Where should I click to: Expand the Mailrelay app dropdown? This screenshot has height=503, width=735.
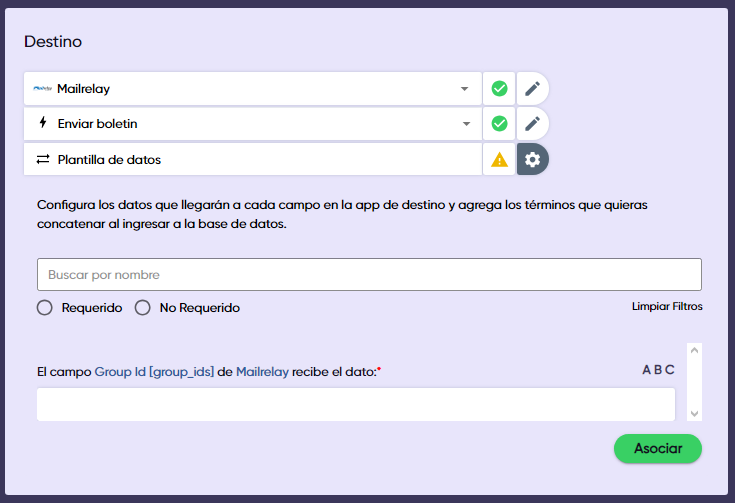click(x=464, y=89)
